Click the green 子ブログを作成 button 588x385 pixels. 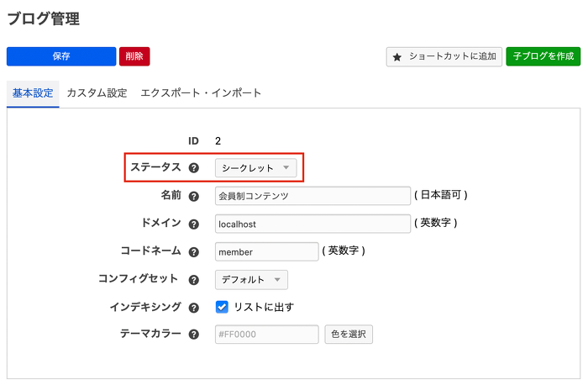(x=543, y=56)
